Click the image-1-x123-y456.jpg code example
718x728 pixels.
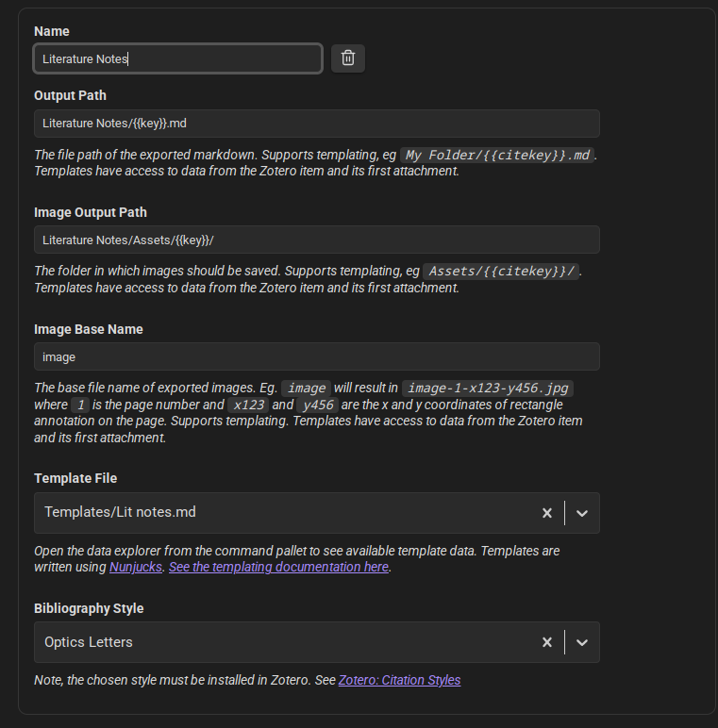(x=488, y=389)
